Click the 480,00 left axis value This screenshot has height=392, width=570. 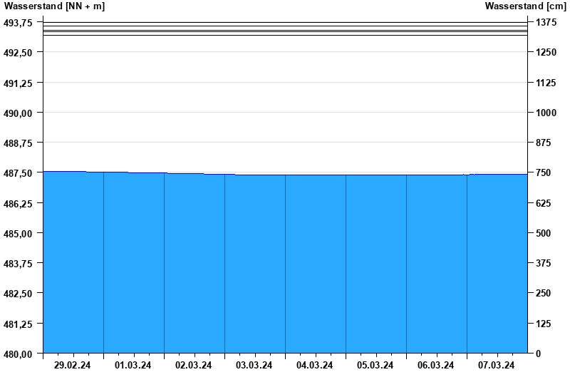pos(19,354)
